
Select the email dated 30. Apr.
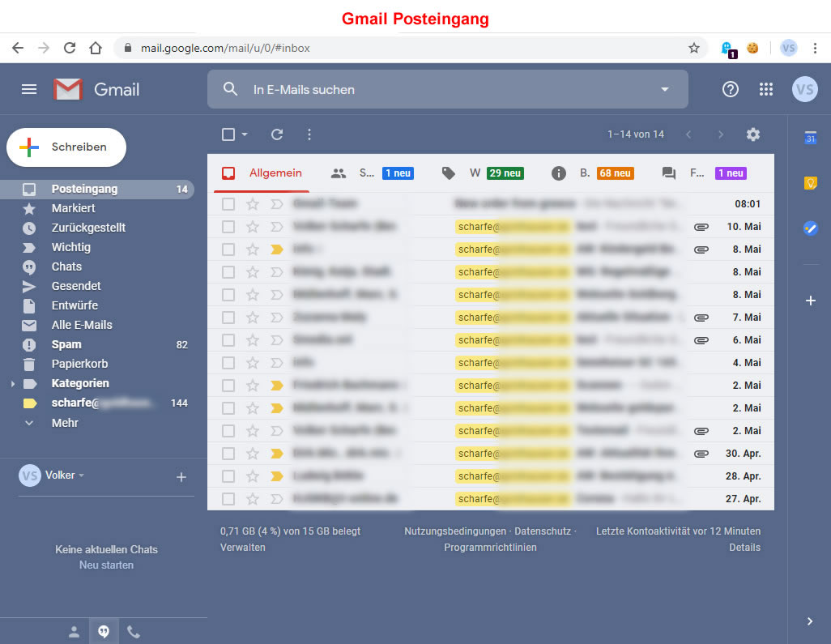point(228,454)
